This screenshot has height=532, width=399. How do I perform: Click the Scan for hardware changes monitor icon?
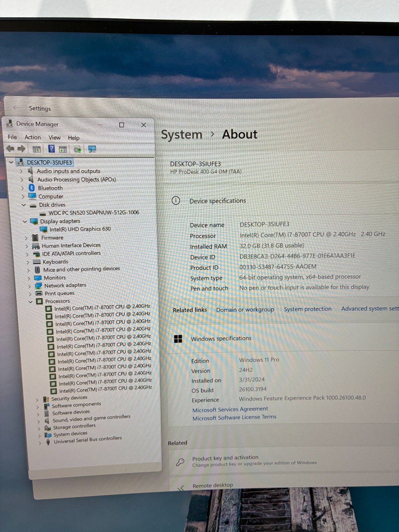(92, 149)
